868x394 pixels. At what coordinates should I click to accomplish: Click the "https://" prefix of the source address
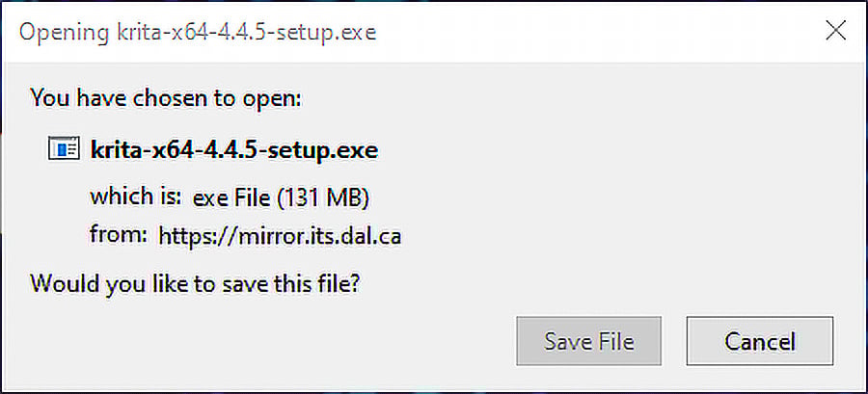coord(197,237)
